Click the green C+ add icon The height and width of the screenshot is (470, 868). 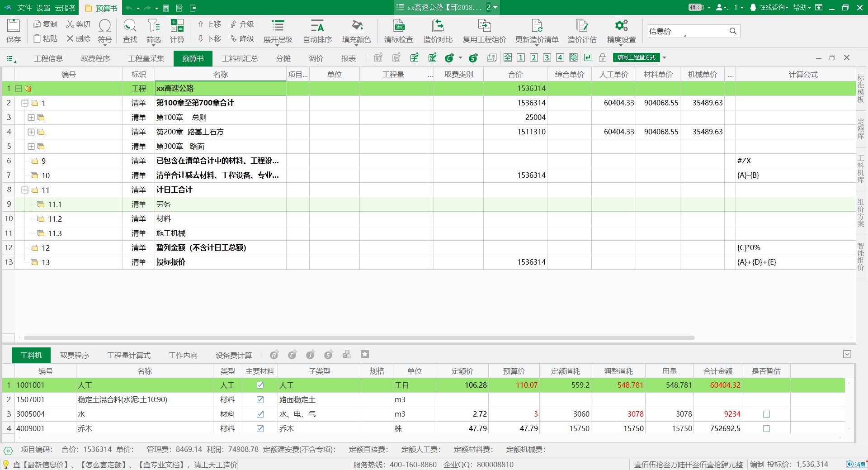coord(449,57)
